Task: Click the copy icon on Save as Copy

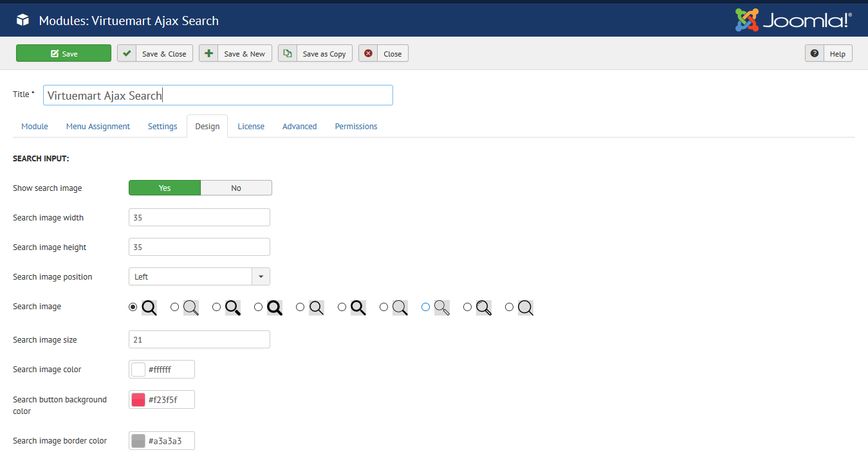Action: [288, 53]
